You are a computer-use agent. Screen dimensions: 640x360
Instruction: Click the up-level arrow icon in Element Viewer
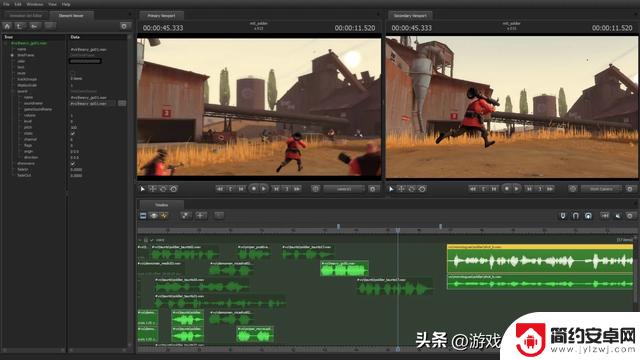coord(20,26)
